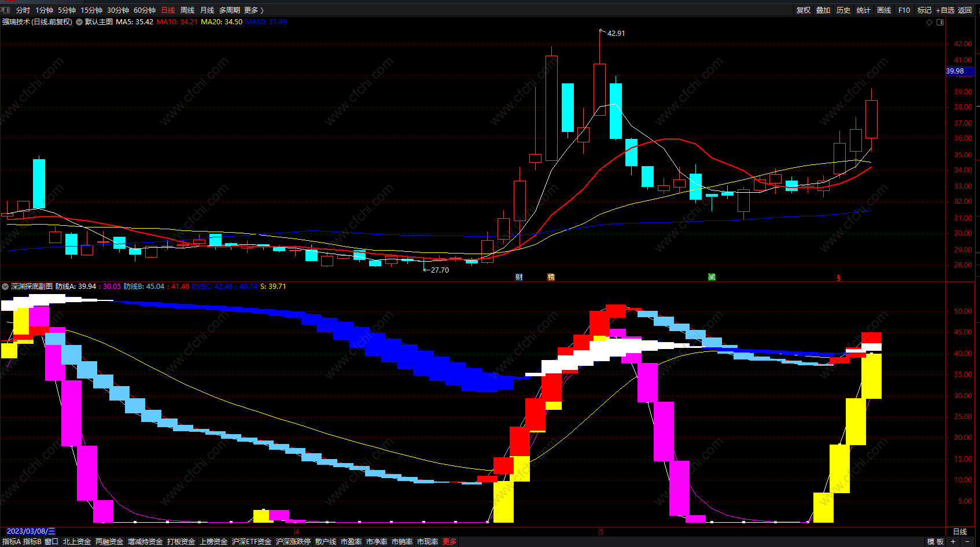Select the 两融资金 indicator

109,542
